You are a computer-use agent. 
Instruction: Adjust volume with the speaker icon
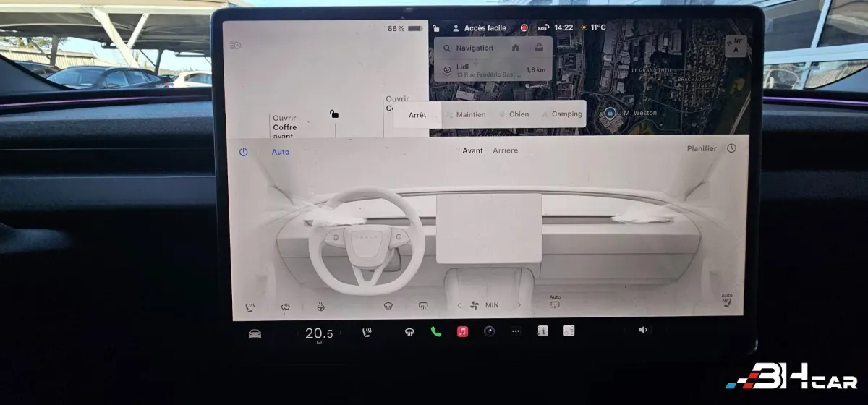[642, 330]
